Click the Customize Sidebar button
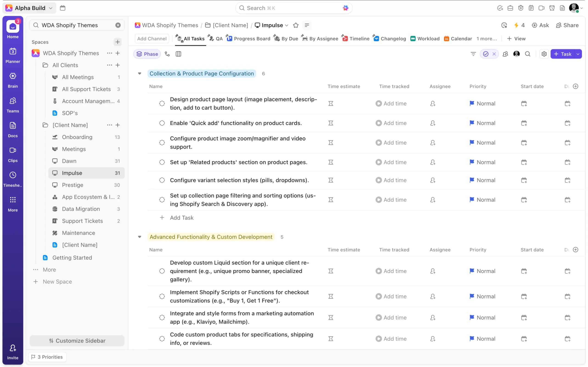Image resolution: width=588 pixels, height=367 pixels. point(77,341)
